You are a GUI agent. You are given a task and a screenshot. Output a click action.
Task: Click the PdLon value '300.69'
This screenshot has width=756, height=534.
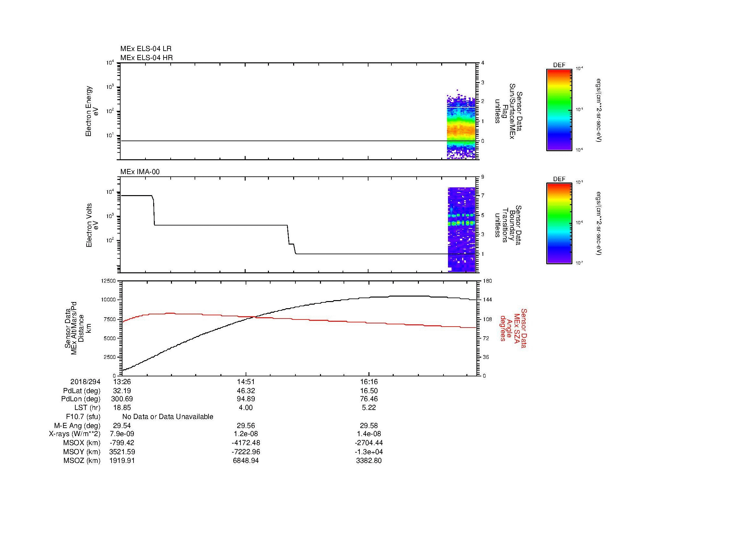pyautogui.click(x=122, y=399)
